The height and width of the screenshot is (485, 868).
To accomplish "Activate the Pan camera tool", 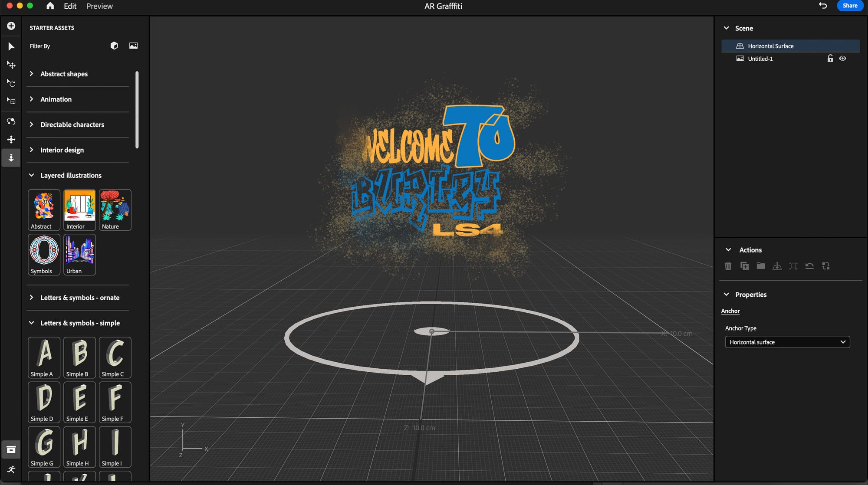I will coord(11,139).
